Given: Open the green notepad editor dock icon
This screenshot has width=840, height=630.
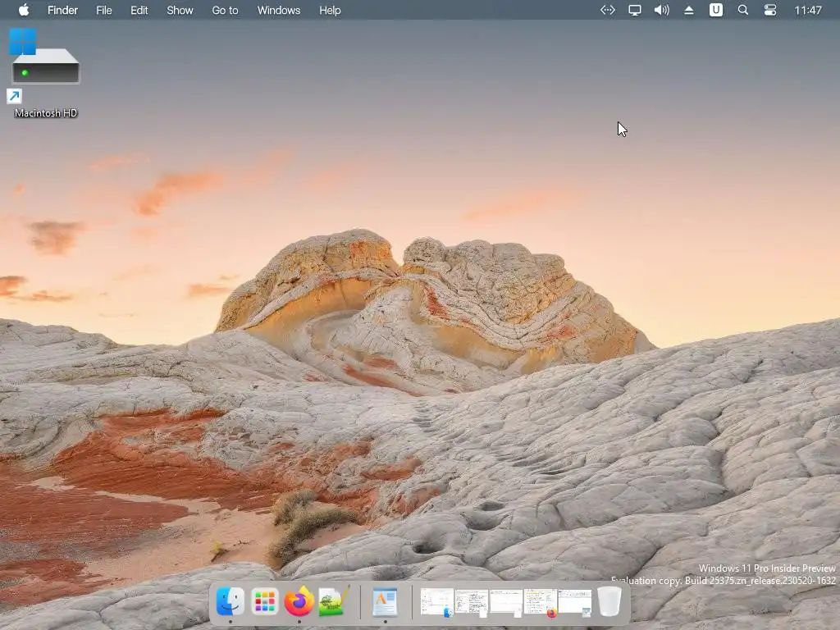Looking at the screenshot, I should (333, 601).
